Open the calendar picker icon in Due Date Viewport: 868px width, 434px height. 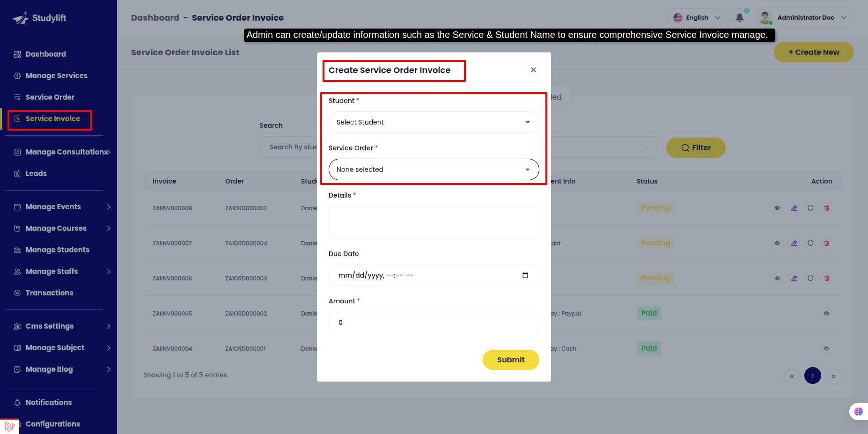click(525, 275)
